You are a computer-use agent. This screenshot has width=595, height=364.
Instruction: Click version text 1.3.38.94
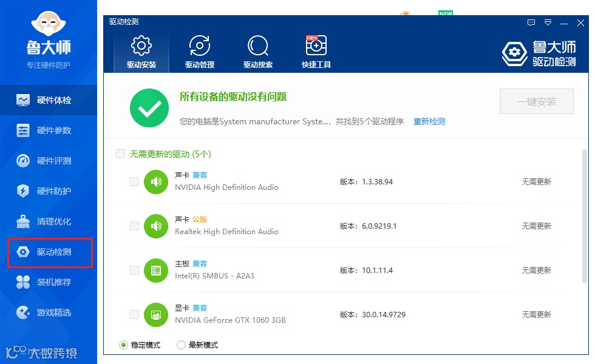(377, 181)
